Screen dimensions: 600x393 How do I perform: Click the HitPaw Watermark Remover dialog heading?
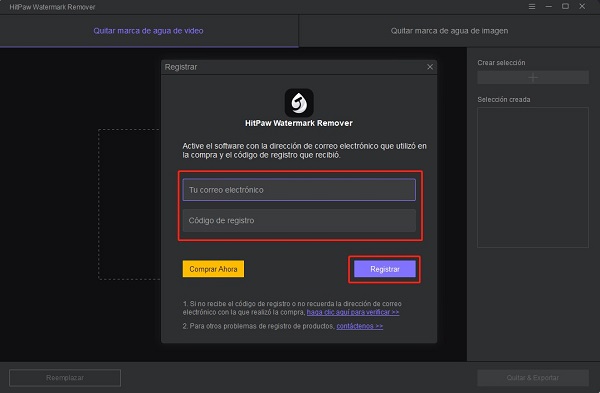[299, 123]
